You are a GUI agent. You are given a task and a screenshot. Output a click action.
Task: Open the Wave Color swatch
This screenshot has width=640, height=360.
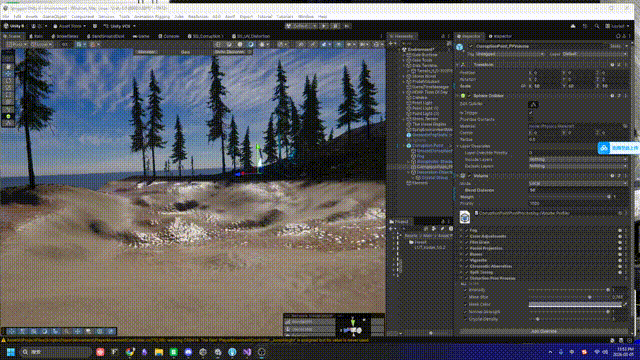point(575,304)
